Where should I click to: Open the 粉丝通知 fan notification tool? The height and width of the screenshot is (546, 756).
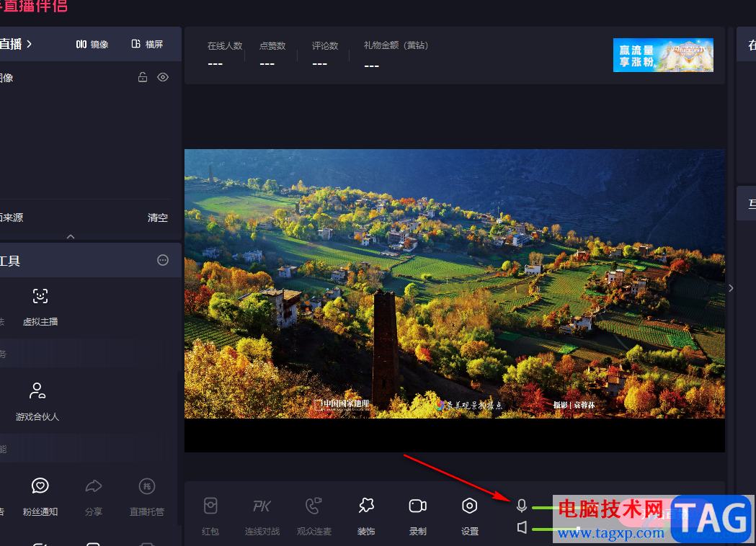[40, 497]
